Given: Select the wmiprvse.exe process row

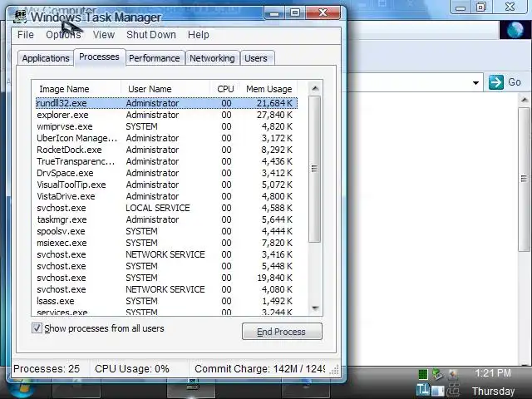Looking at the screenshot, I should click(x=166, y=126).
